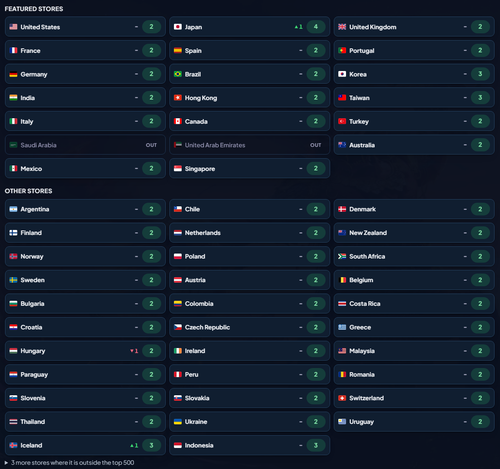Click the Spain flag icon
The height and width of the screenshot is (469, 500).
click(178, 50)
